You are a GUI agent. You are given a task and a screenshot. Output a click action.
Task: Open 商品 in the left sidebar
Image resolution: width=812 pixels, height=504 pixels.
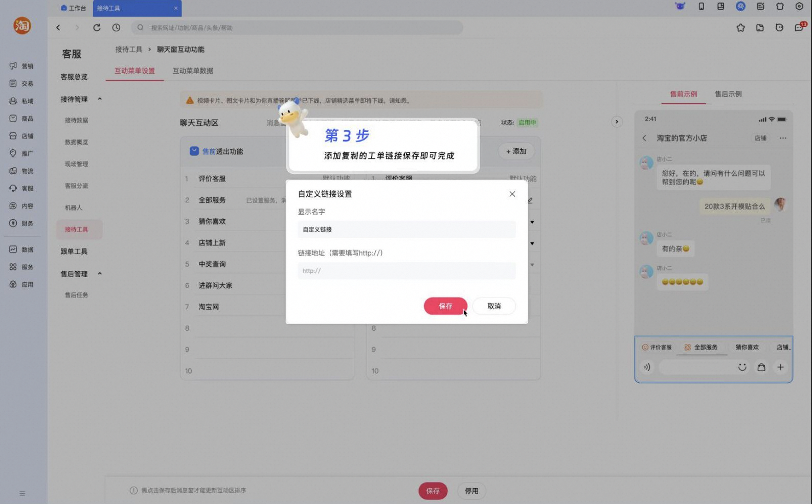21,119
